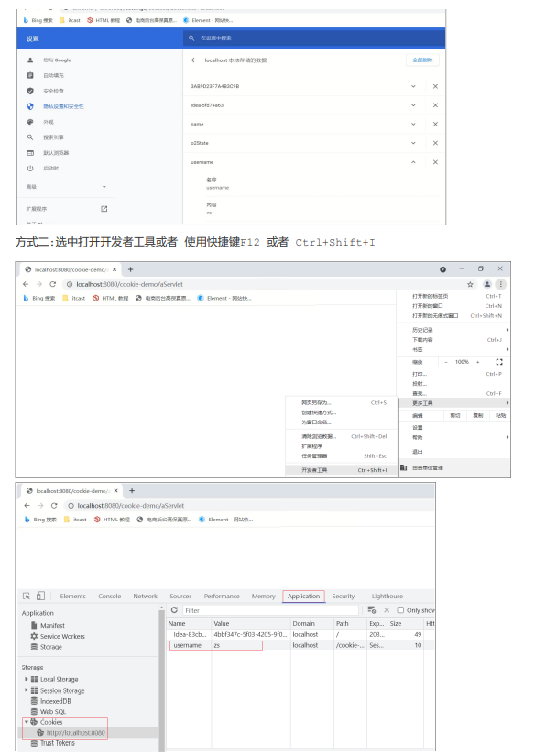Select '隐私设置和安全性' in settings sidebar
Screen dimensions: 535x756
[63, 106]
